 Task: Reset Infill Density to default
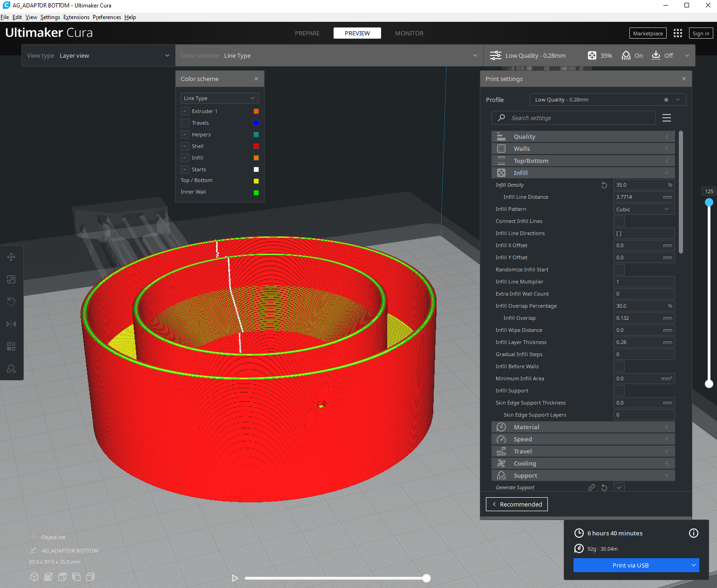coord(604,185)
